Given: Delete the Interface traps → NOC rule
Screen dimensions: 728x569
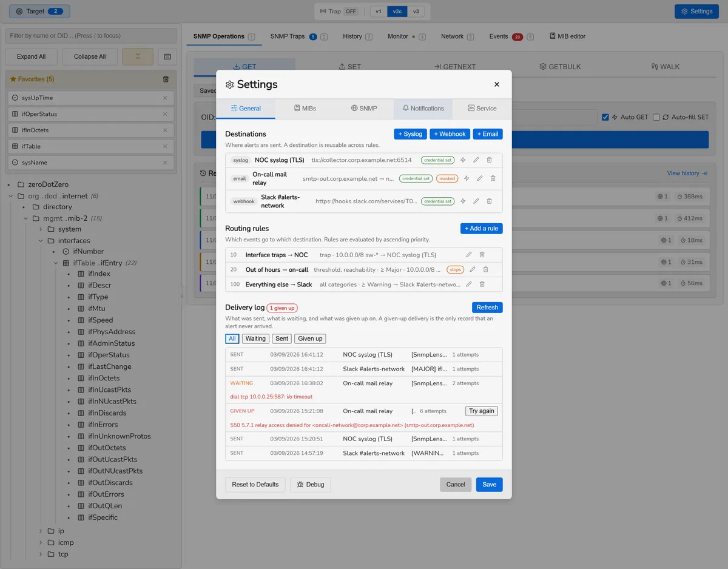Looking at the screenshot, I should coord(482,255).
